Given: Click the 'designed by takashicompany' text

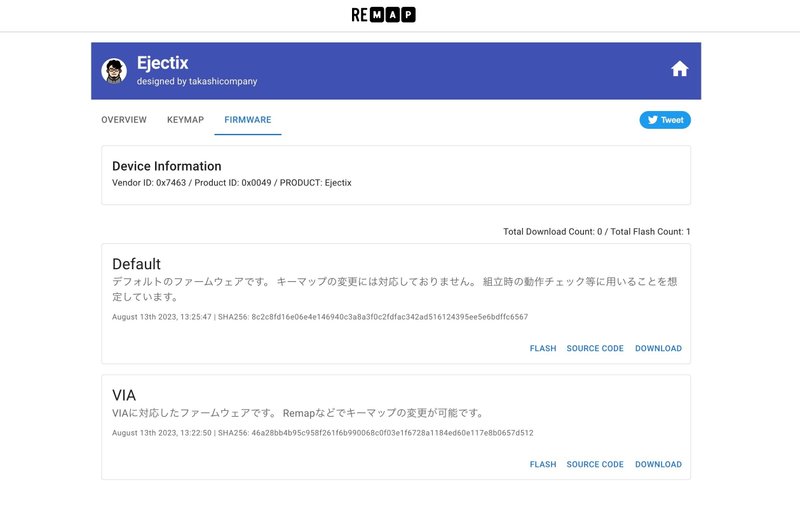Looking at the screenshot, I should [x=197, y=81].
